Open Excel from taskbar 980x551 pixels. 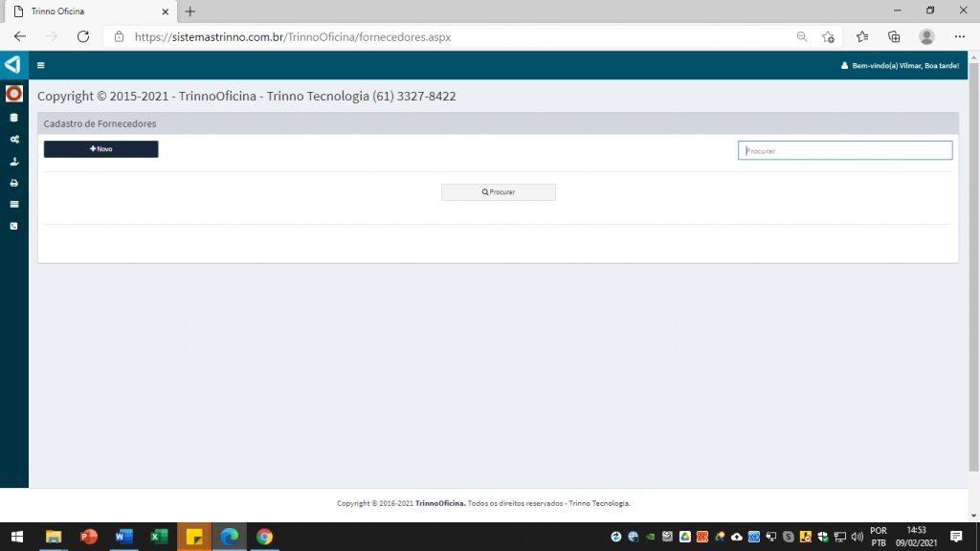tap(159, 537)
